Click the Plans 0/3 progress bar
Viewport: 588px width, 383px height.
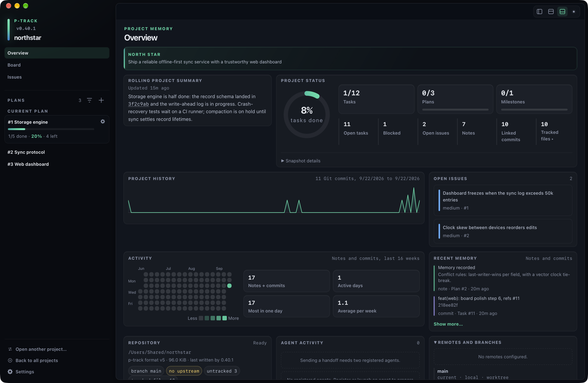(455, 110)
